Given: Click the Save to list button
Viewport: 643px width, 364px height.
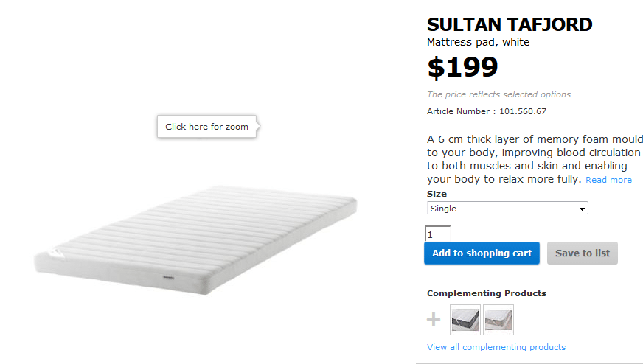Looking at the screenshot, I should (583, 253).
